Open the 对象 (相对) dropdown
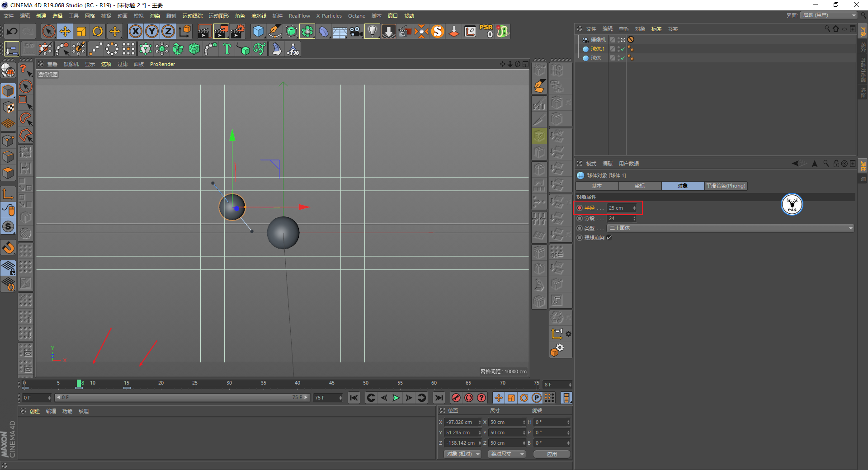This screenshot has height=470, width=868. pyautogui.click(x=462, y=454)
